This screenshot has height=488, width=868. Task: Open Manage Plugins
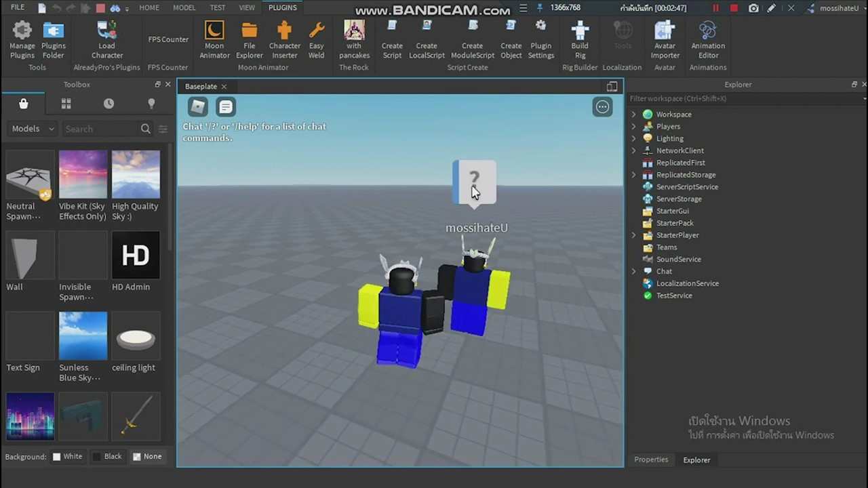pyautogui.click(x=22, y=39)
